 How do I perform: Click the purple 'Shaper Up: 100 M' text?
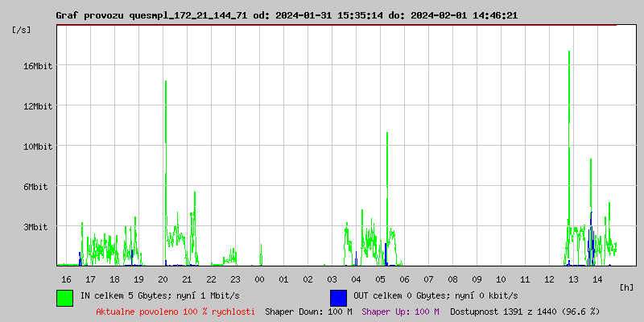tap(400, 312)
